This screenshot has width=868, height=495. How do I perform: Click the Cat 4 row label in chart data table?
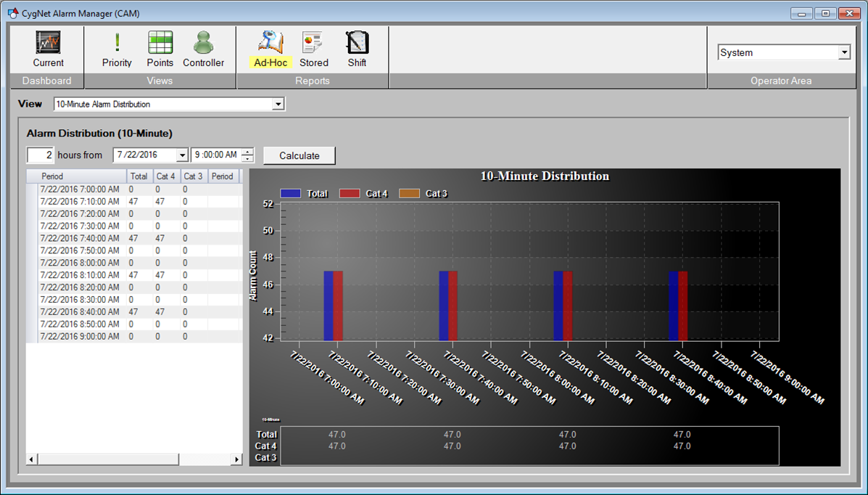pyautogui.click(x=265, y=446)
